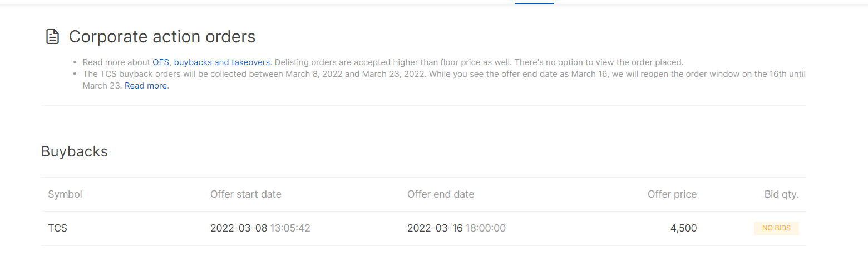Click the Offer price column header

(672, 194)
